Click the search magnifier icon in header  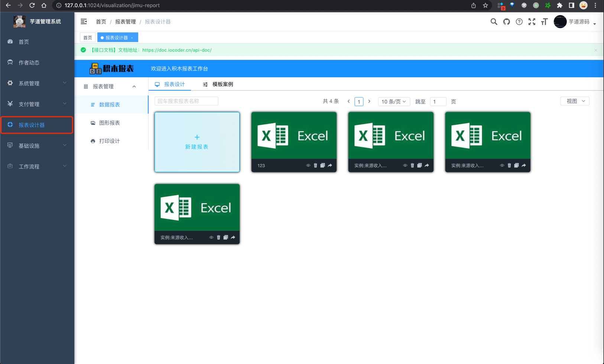click(x=494, y=22)
